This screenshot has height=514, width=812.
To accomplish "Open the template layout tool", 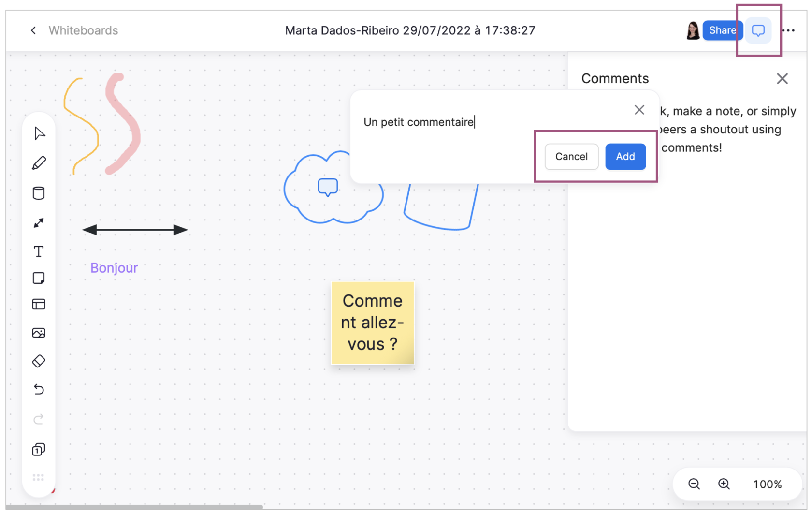I will [39, 304].
